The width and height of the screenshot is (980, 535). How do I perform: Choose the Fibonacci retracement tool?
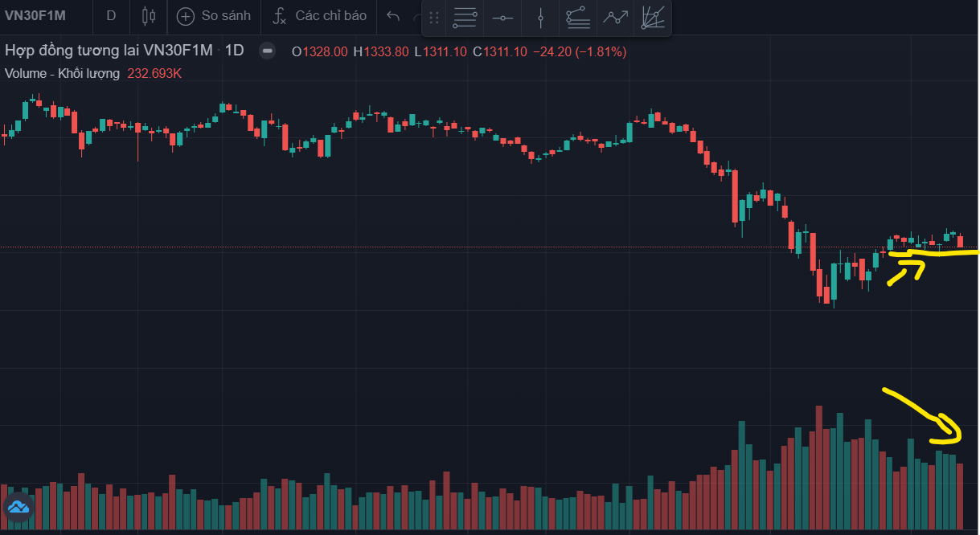577,18
